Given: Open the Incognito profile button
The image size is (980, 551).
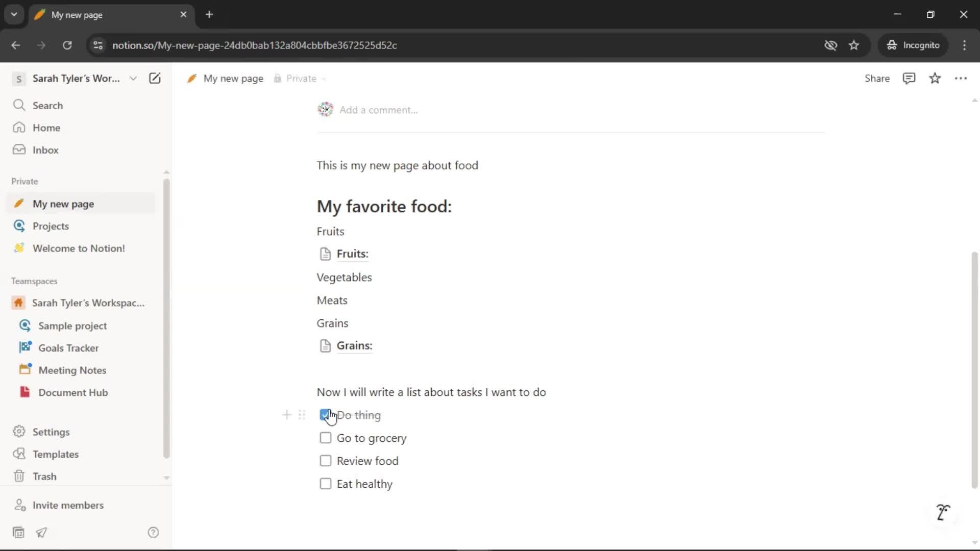Looking at the screenshot, I should (913, 45).
